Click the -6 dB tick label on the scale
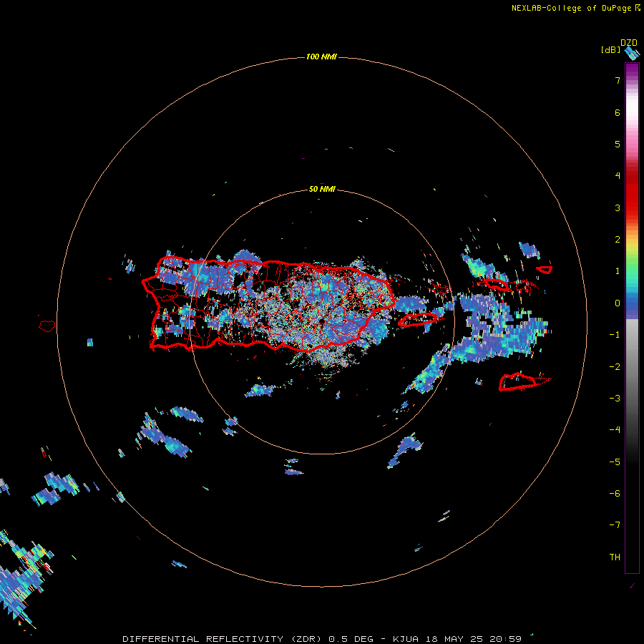The height and width of the screenshot is (644, 644). pos(615,494)
